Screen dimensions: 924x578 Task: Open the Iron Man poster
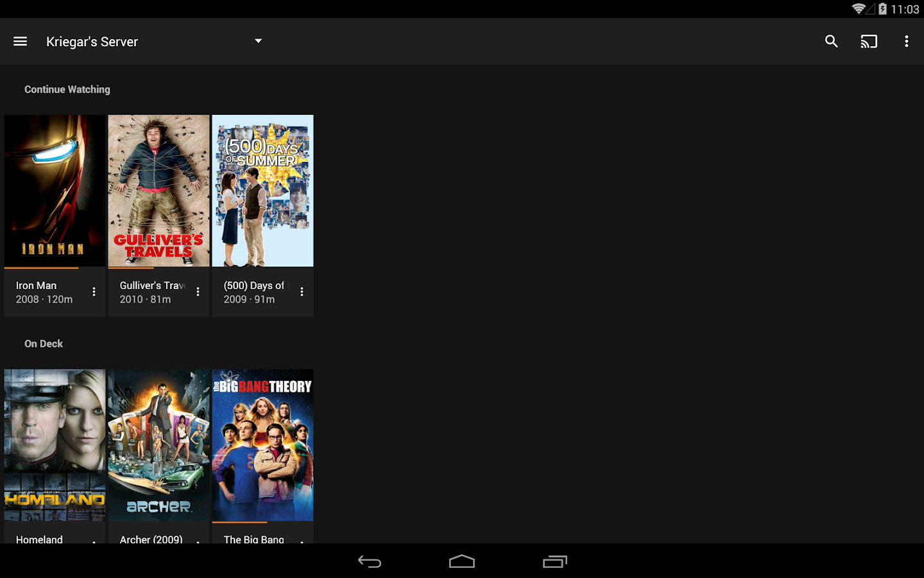[55, 191]
